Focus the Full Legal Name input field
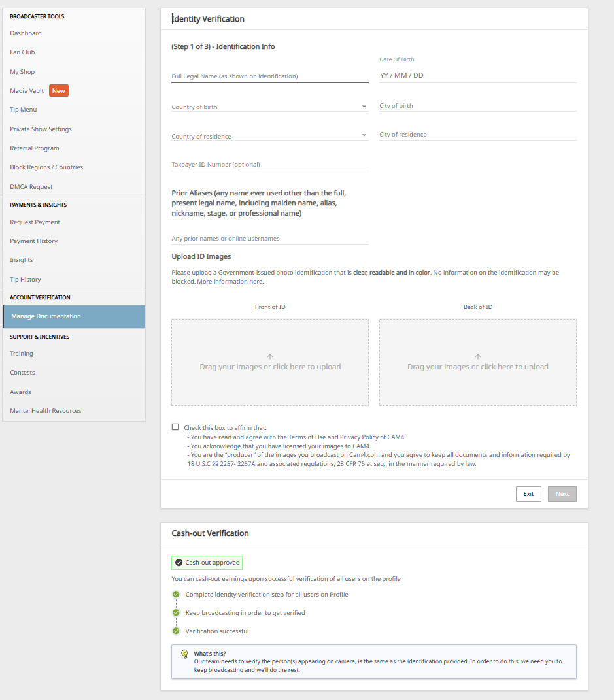The height and width of the screenshot is (700, 614). click(x=269, y=76)
